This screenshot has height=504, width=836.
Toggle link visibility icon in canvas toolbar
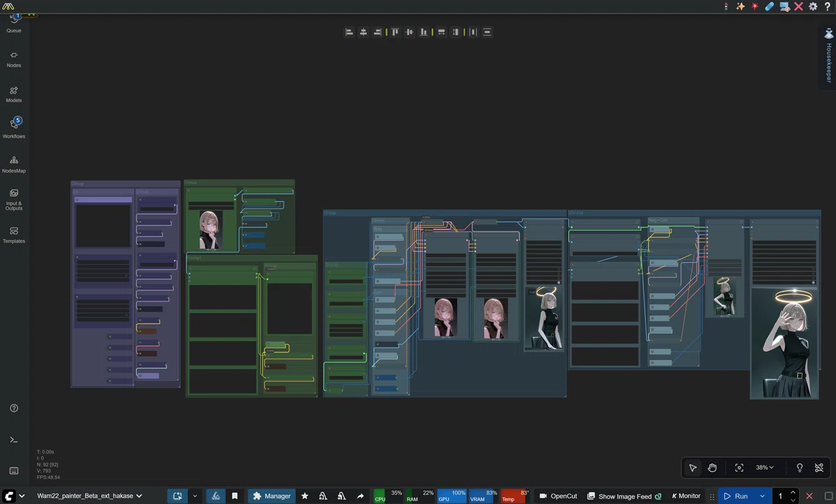tap(819, 468)
